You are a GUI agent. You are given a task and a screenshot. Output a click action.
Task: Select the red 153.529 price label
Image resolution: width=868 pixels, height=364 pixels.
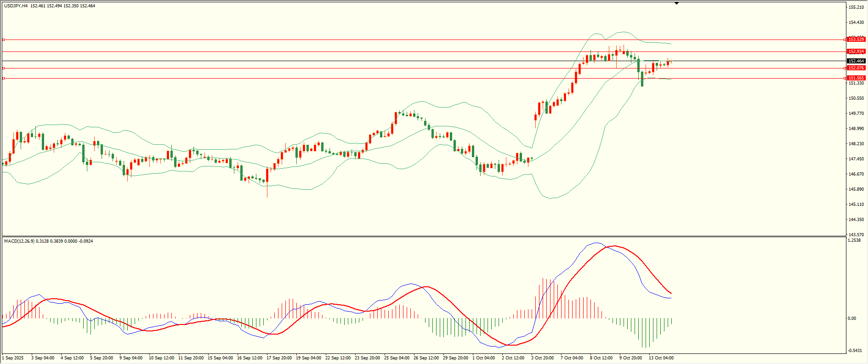click(856, 40)
